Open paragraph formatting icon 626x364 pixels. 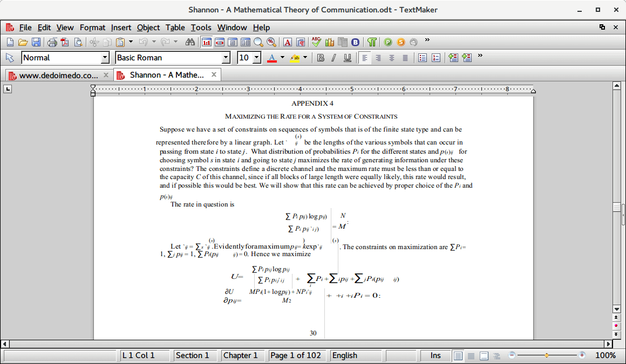[x=301, y=42]
